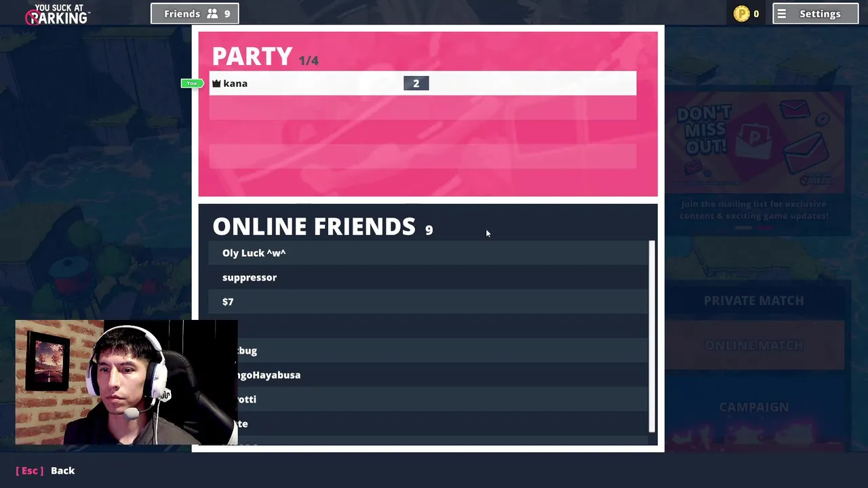This screenshot has height=488, width=868.
Task: Select the level 2 badge on kana
Action: coord(416,83)
